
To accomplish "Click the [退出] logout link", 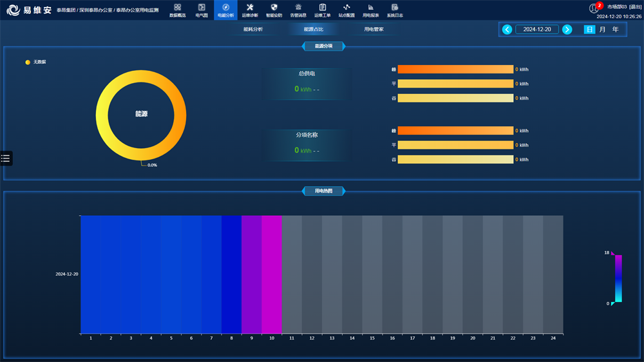I will [x=635, y=6].
